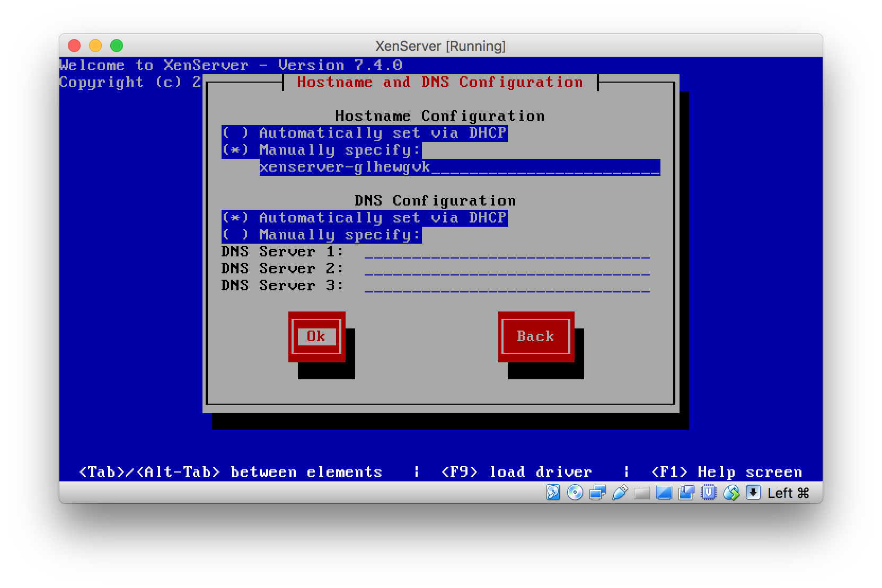Close the XenServer VM window
Screen dimensions: 882x588
tap(74, 46)
